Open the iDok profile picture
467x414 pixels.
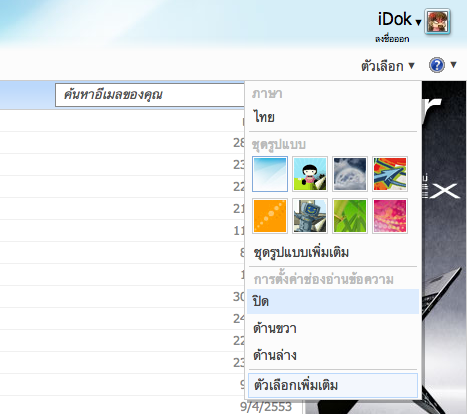pyautogui.click(x=438, y=22)
